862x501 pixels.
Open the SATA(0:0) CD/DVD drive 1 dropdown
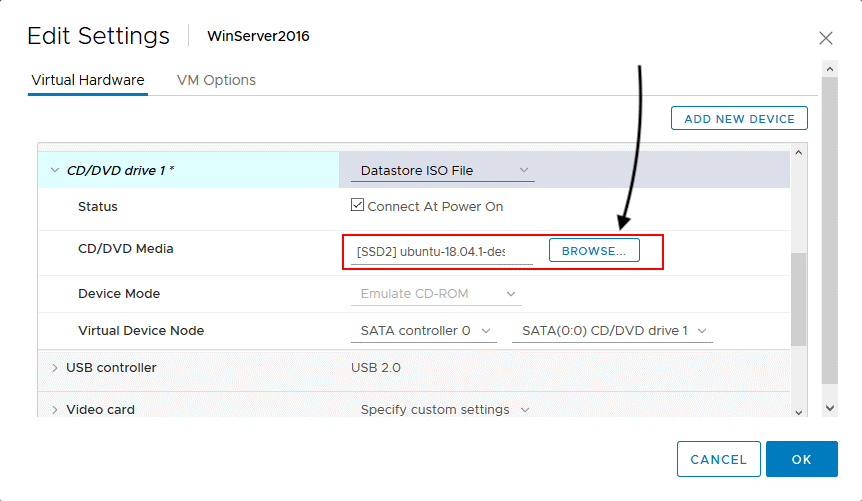pyautogui.click(x=611, y=331)
